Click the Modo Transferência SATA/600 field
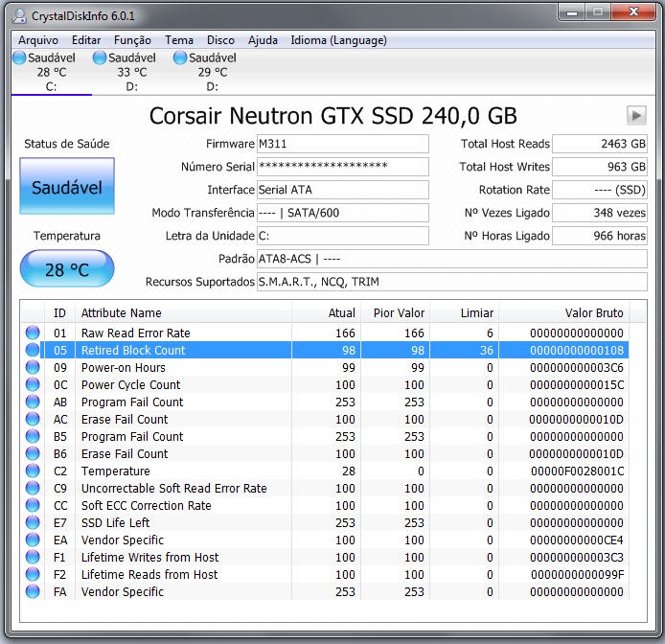The width and height of the screenshot is (665, 644). [343, 213]
